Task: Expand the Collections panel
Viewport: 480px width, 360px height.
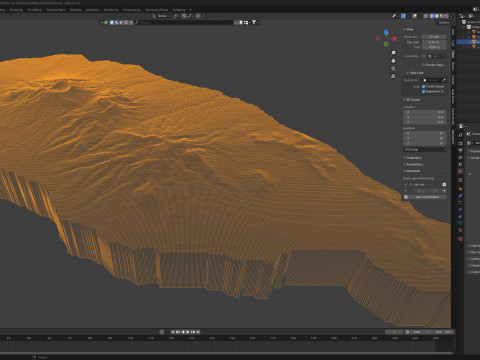Action: click(x=413, y=158)
